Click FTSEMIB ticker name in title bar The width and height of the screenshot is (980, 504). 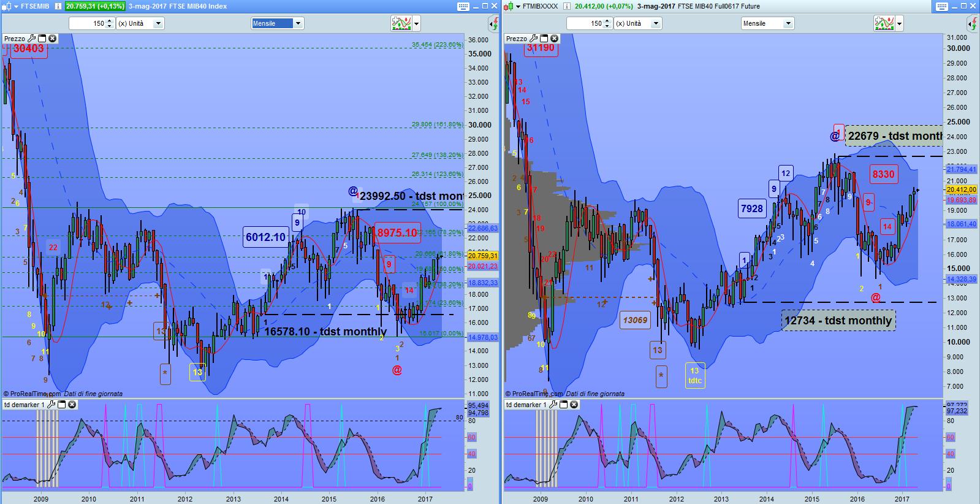[35, 6]
